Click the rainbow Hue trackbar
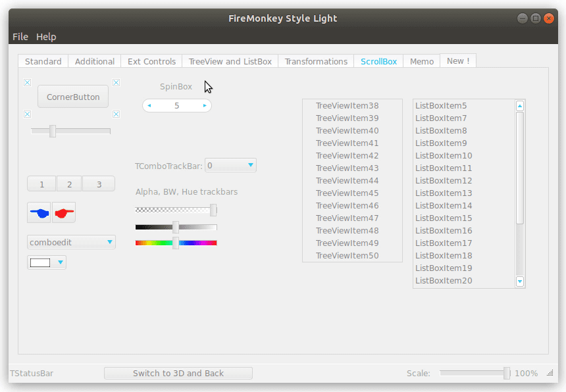The height and width of the screenshot is (392, 566). [176, 243]
